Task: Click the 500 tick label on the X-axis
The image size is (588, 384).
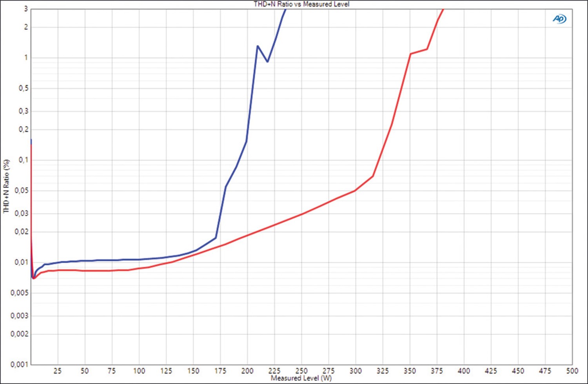Action: (572, 371)
